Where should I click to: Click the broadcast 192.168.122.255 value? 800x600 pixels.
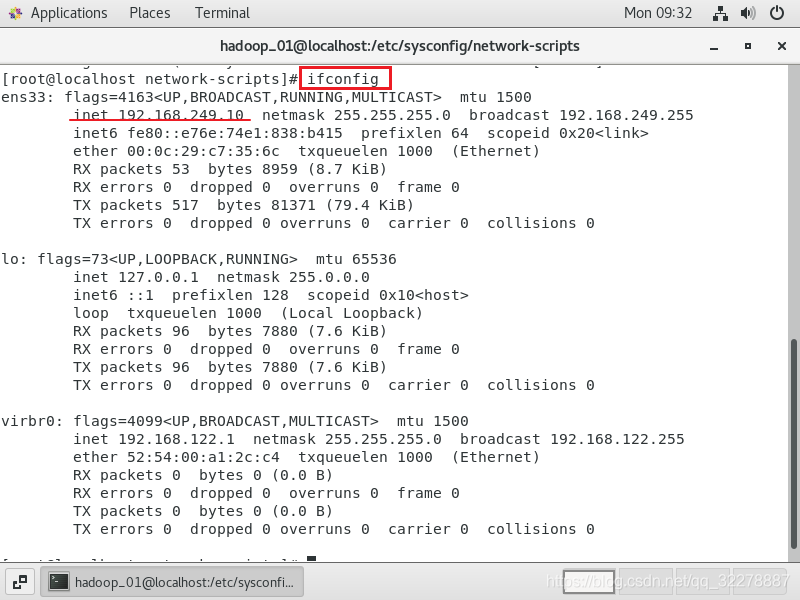(x=572, y=439)
